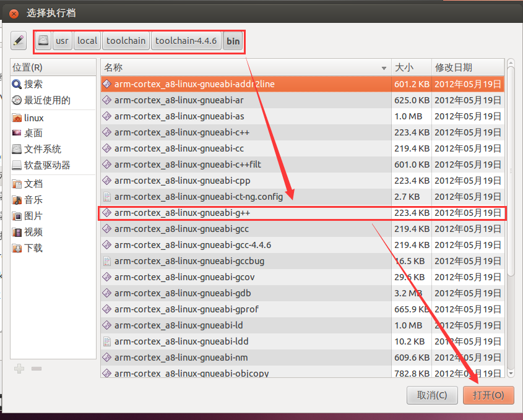The height and width of the screenshot is (420, 523).
Task: Open File System (文件系统)
Action: 53,149
